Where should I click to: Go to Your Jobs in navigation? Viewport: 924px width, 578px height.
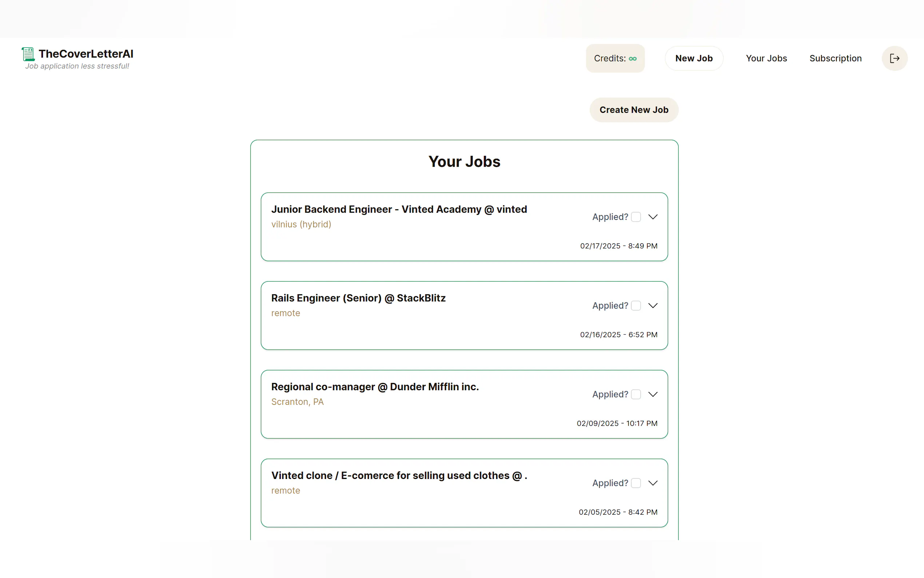[x=766, y=59]
